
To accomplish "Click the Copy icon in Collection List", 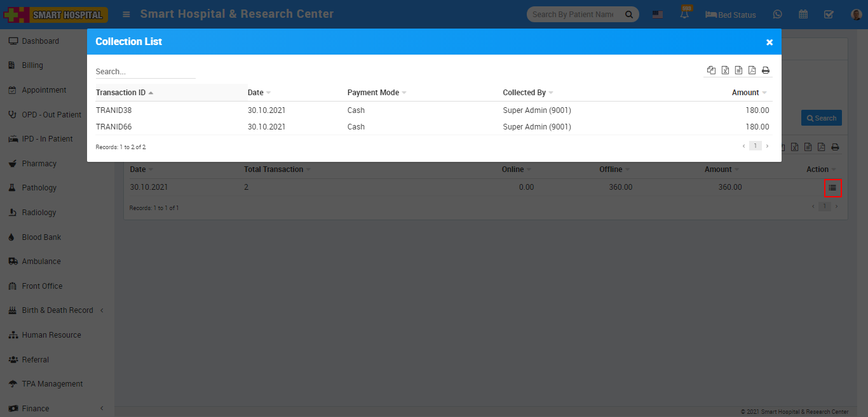I will click(711, 70).
